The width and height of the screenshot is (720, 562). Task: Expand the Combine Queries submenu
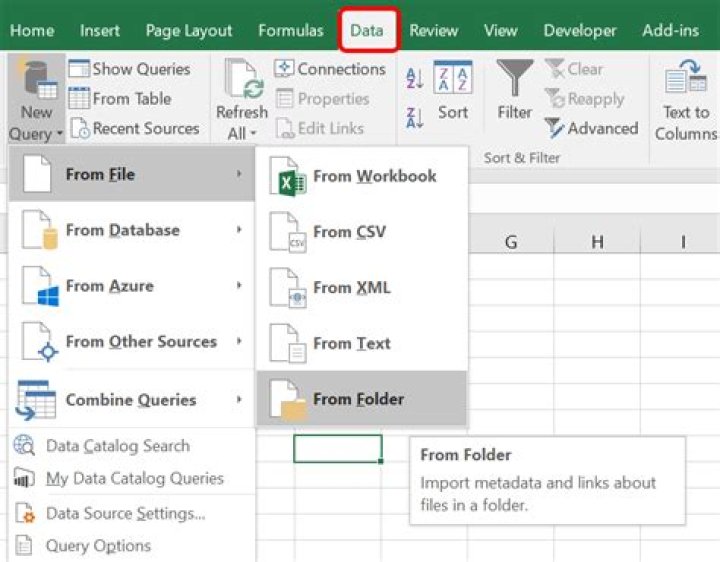131,399
